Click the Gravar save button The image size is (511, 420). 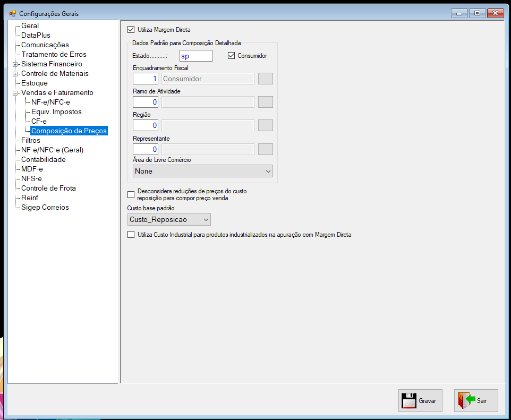[420, 400]
